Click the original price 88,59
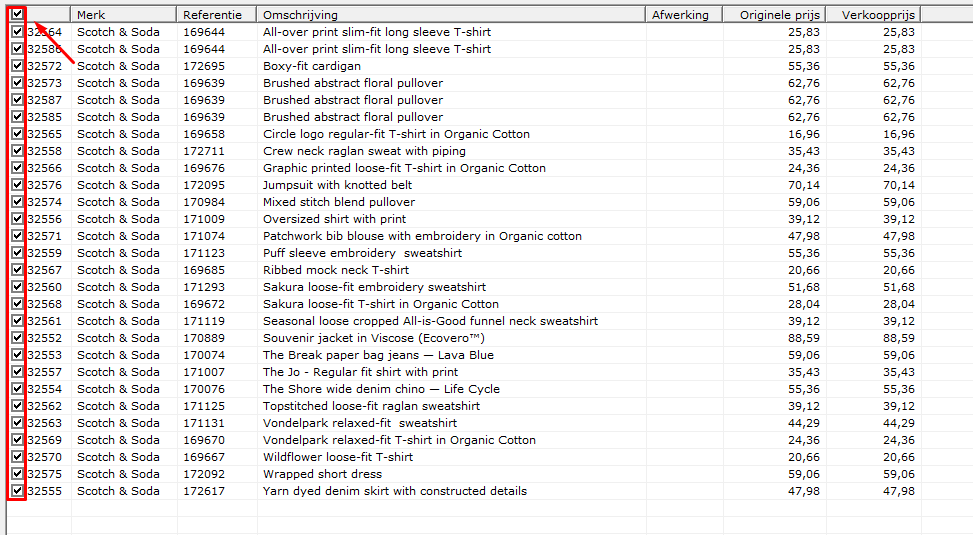 point(804,338)
